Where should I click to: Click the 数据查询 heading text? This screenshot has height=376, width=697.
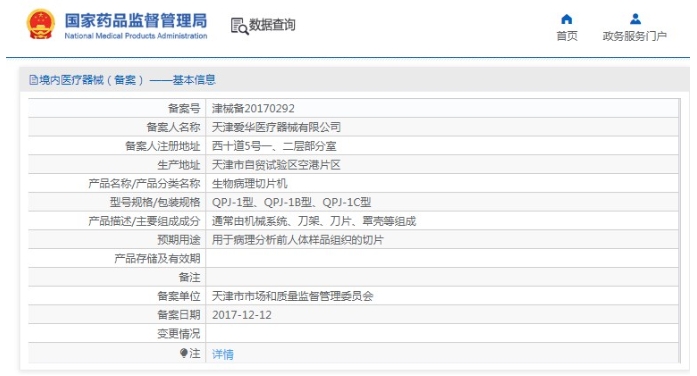tap(272, 25)
